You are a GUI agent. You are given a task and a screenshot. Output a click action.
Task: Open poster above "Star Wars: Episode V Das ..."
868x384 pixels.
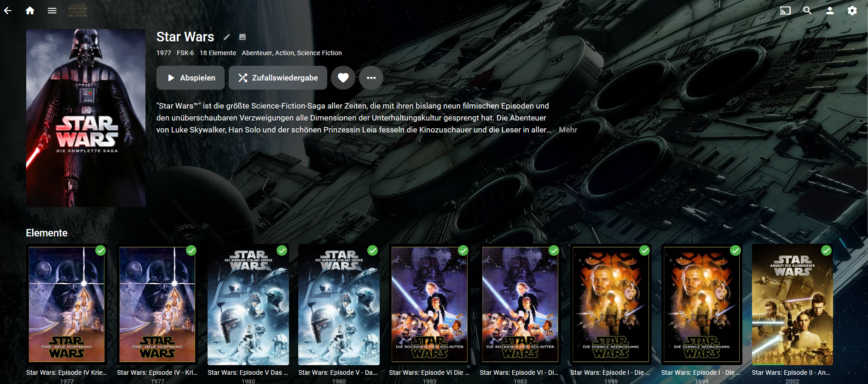click(248, 304)
